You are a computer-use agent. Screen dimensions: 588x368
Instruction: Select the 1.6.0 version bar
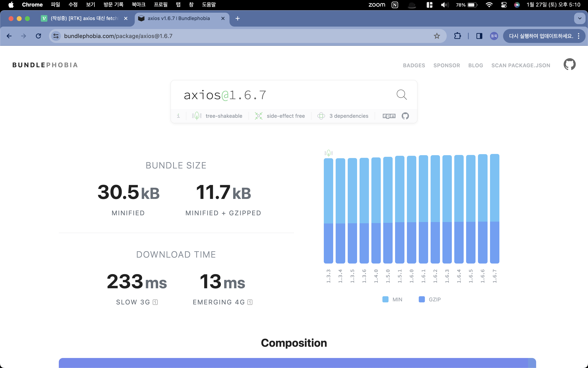pos(411,210)
